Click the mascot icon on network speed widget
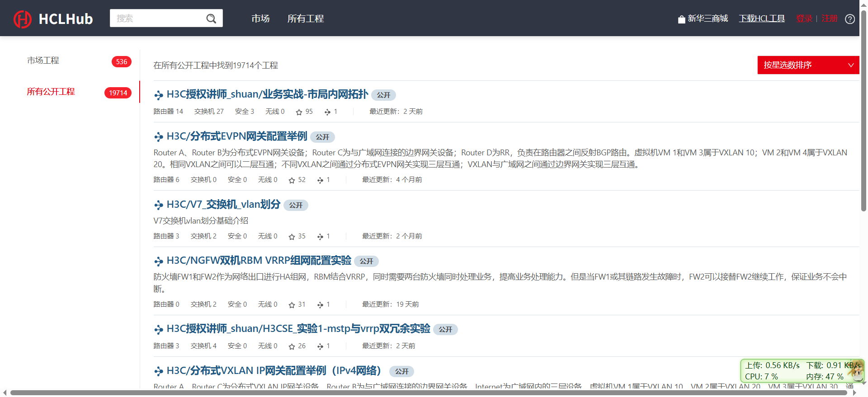 click(855, 370)
